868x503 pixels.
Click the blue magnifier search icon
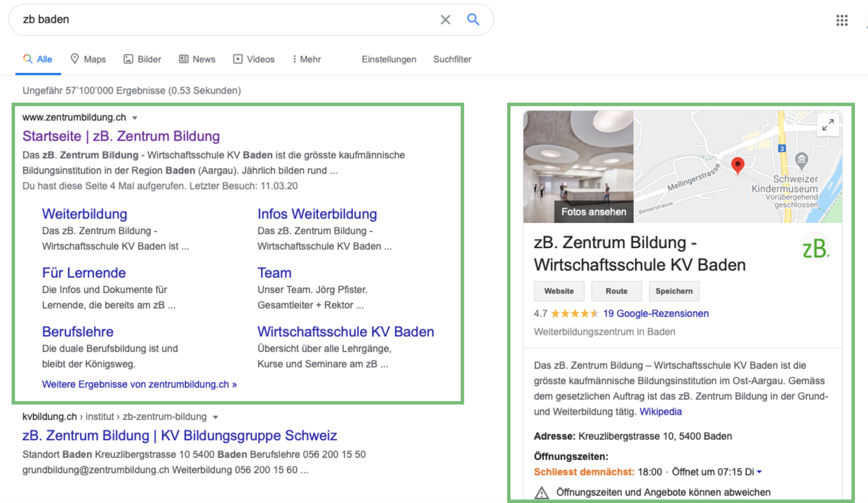point(473,19)
